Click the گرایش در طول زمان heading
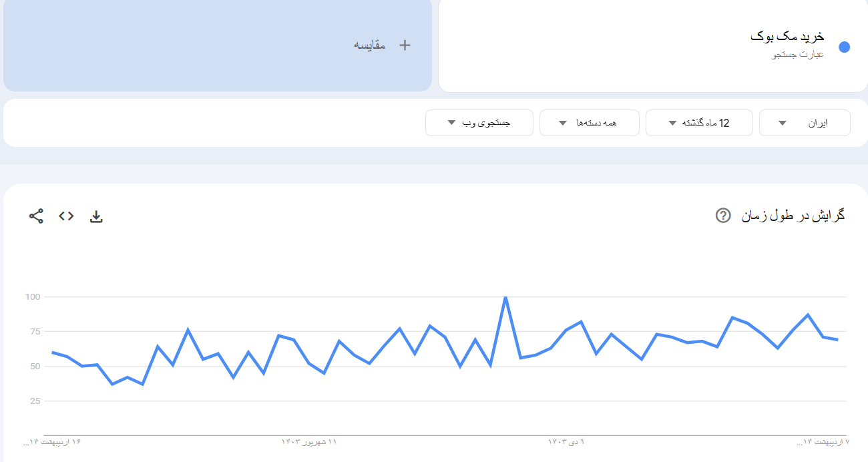This screenshot has height=462, width=868. pyautogui.click(x=793, y=216)
